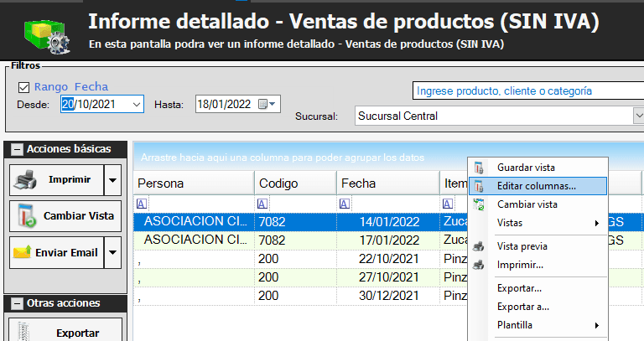Click the Guardar vista icon in context menu
The height and width of the screenshot is (341, 644).
click(x=480, y=168)
